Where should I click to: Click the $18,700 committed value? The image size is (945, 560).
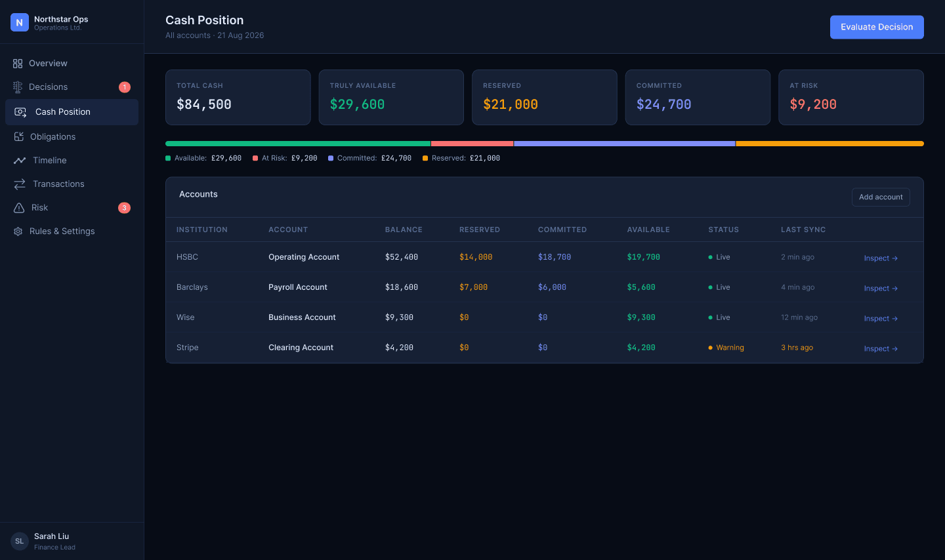[555, 257]
